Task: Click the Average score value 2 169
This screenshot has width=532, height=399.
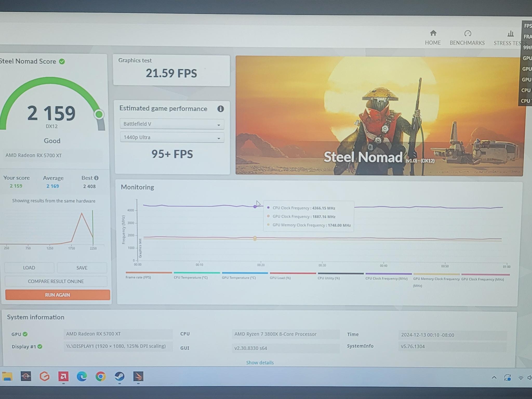Action: point(53,186)
